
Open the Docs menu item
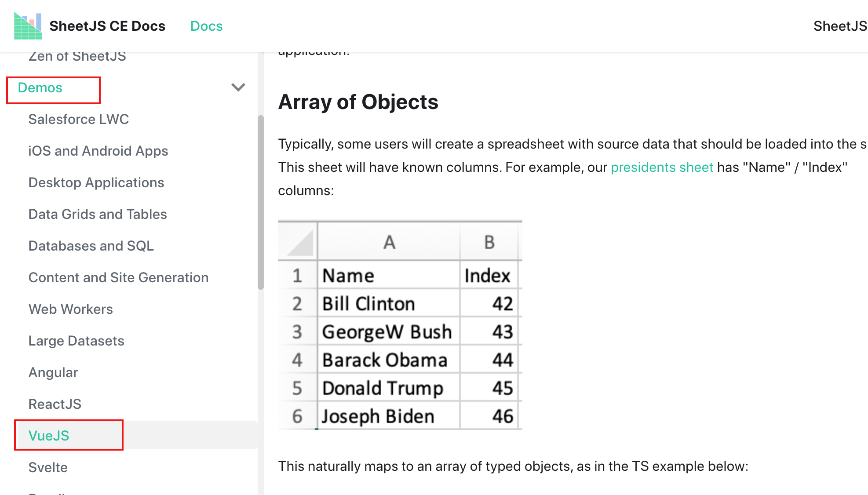206,26
